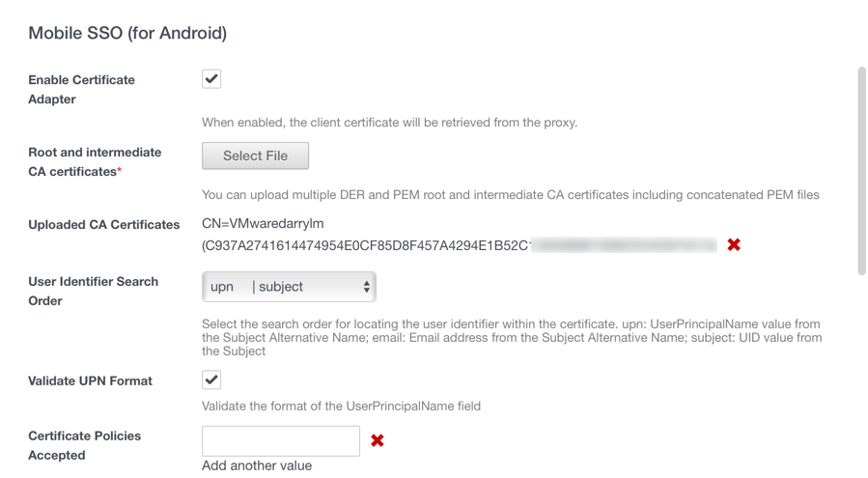Uncheck the Enable Certificate Adapter checkbox
The width and height of the screenshot is (868, 478).
pyautogui.click(x=211, y=79)
